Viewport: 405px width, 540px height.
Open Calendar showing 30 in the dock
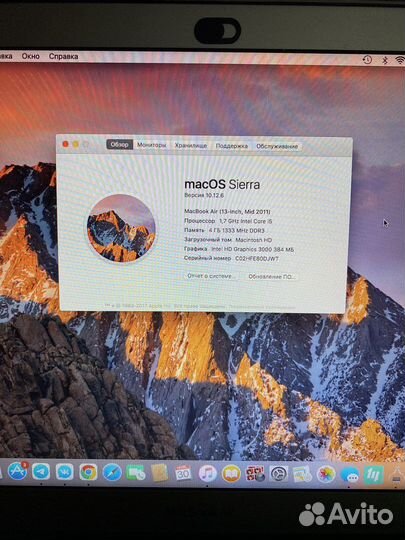pos(183,473)
